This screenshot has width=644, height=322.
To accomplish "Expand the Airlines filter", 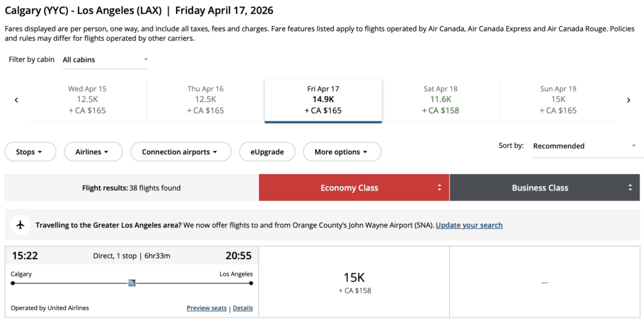I will [x=92, y=152].
